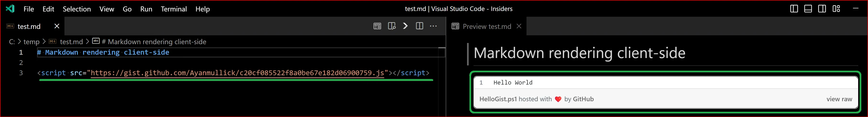This screenshot has height=117, width=868.
Task: Click the C: breadcrumb segment
Action: pyautogui.click(x=12, y=42)
